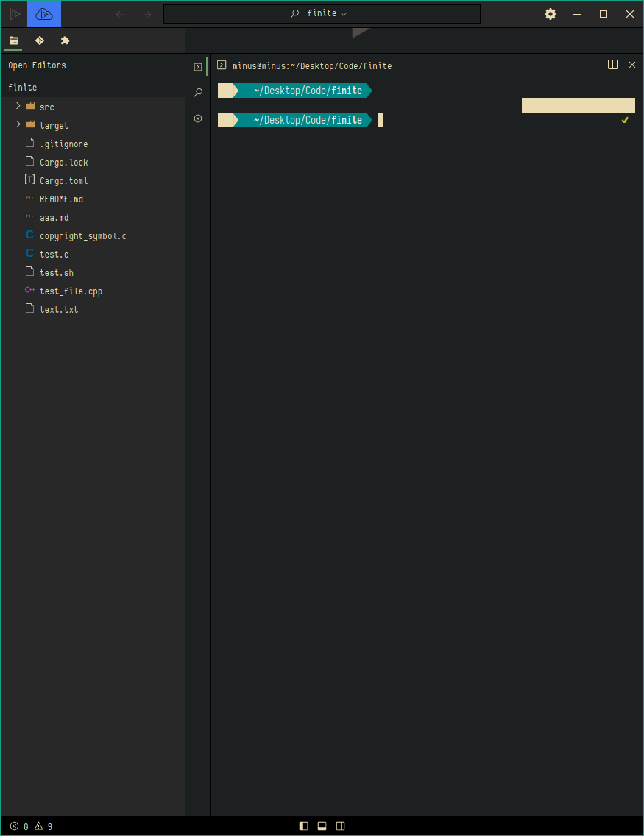The height and width of the screenshot is (836, 644).
Task: Open the dropdown chevron next to finite
Action: click(x=343, y=15)
